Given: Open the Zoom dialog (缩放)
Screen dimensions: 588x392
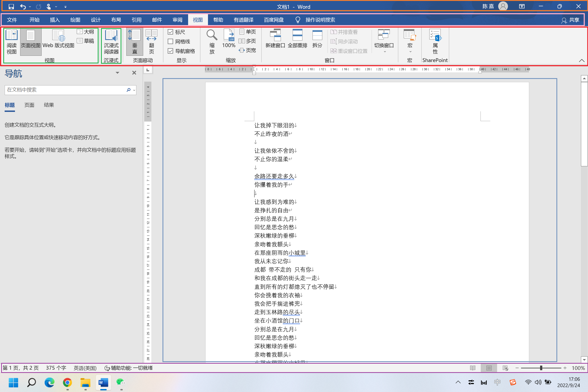Looking at the screenshot, I should [x=212, y=42].
